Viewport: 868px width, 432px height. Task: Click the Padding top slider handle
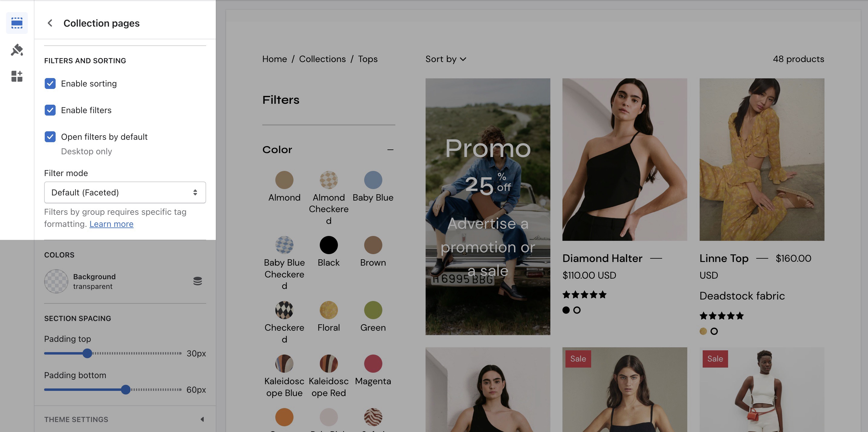point(87,353)
